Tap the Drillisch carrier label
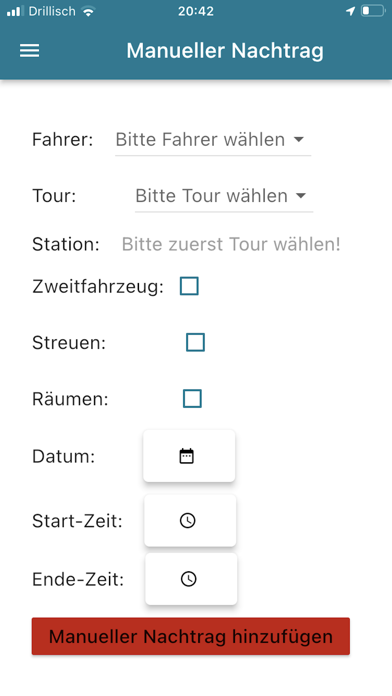The width and height of the screenshot is (392, 696). click(x=52, y=11)
